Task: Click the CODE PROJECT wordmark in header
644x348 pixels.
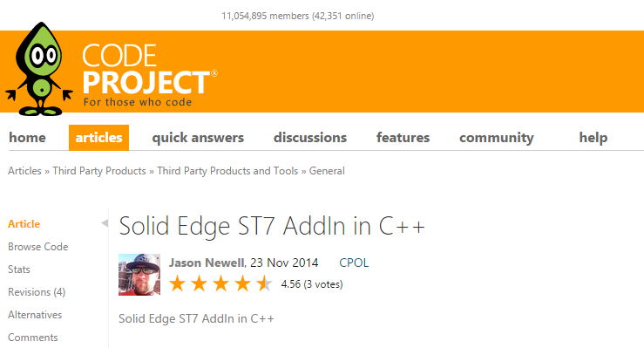Action: click(150, 75)
